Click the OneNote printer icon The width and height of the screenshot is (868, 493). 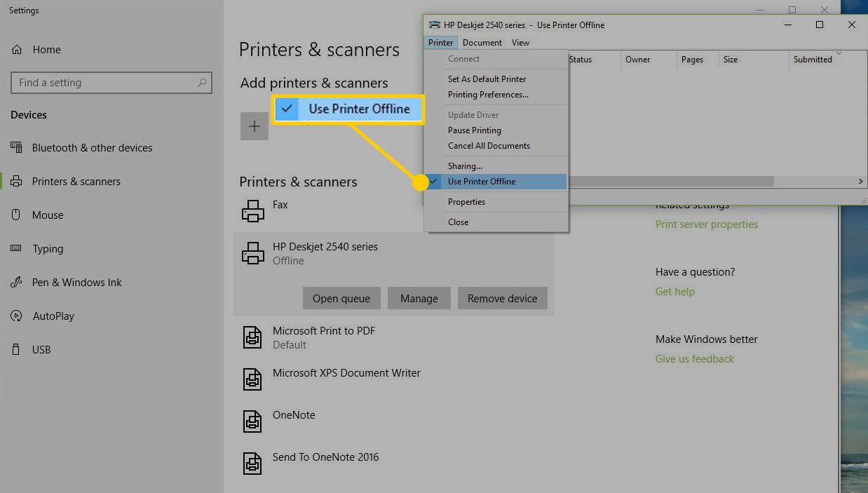click(252, 421)
